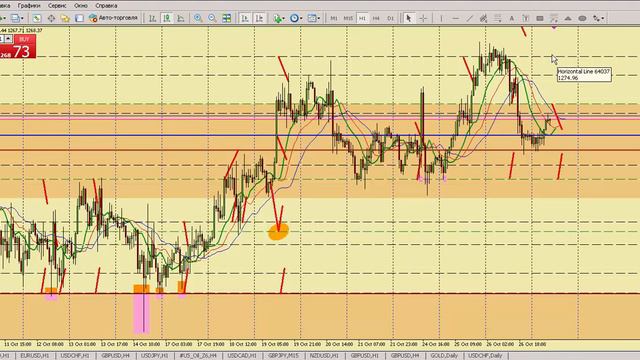Toggle chart auto scroll

[x=245, y=18]
